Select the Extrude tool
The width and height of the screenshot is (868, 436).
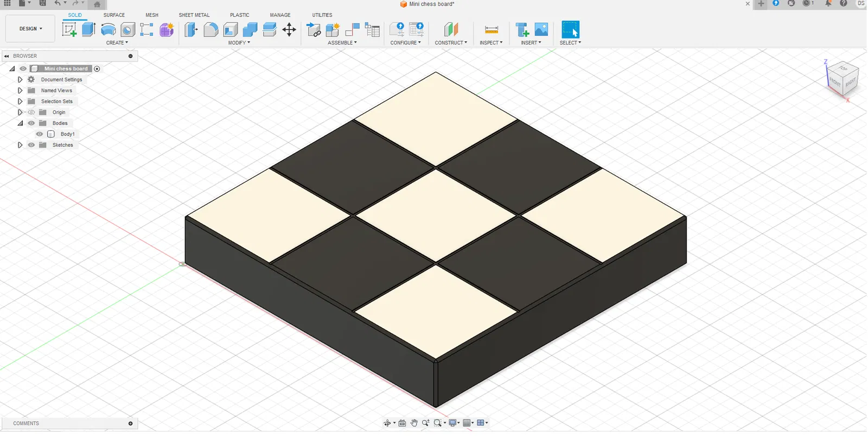click(x=89, y=29)
